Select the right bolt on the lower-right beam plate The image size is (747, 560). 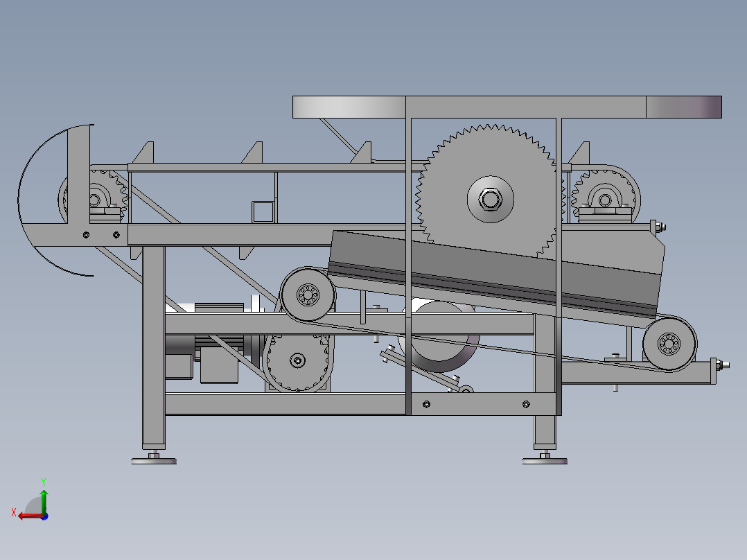click(526, 404)
